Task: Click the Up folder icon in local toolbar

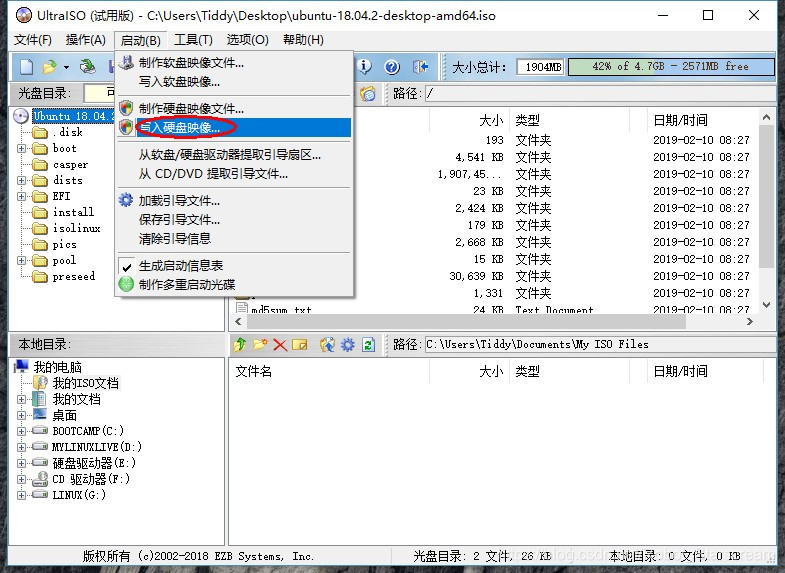Action: 240,344
